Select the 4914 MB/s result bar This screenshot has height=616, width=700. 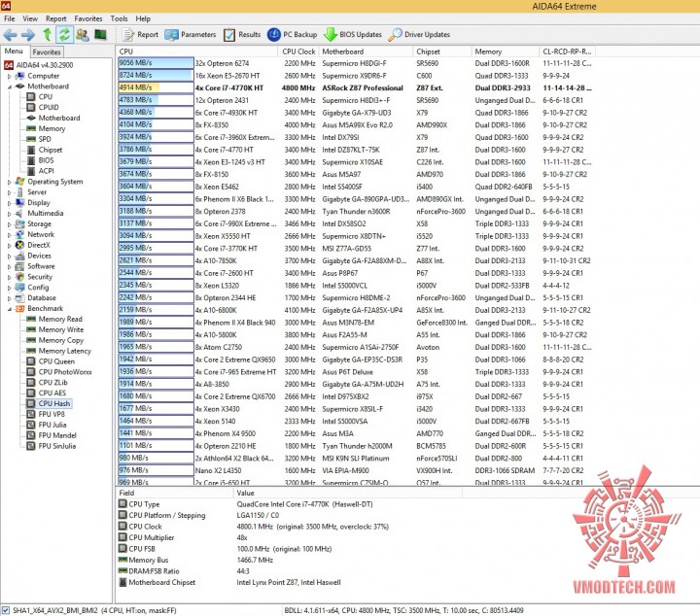point(156,87)
